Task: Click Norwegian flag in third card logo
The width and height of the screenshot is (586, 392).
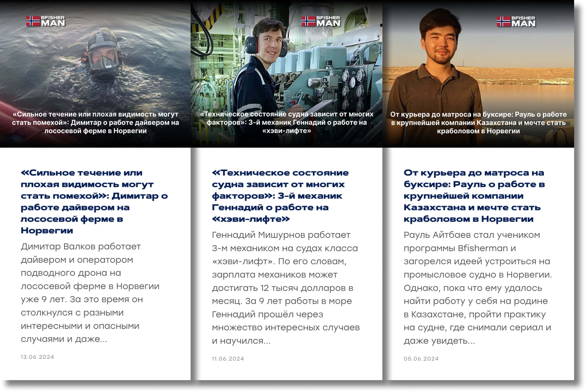Action: [503, 22]
